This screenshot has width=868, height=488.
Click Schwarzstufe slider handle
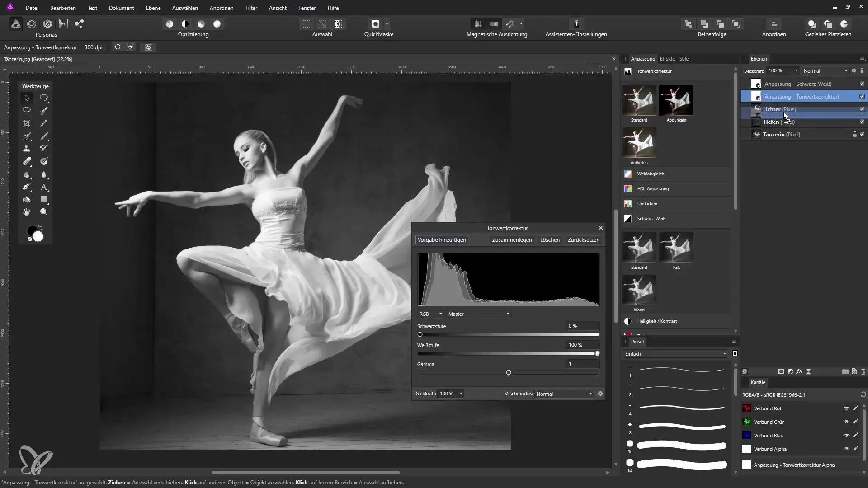[x=420, y=335]
